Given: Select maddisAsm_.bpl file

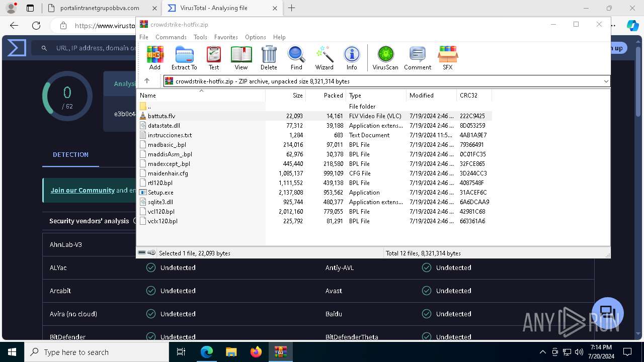Looking at the screenshot, I should click(314, 154).
